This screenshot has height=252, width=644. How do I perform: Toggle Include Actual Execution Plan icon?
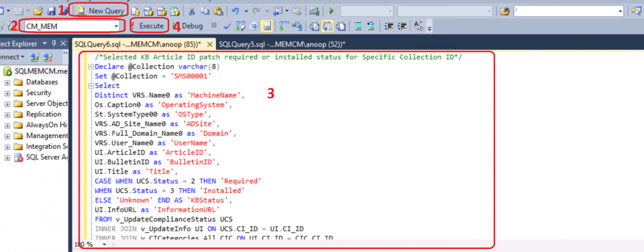[x=284, y=27]
